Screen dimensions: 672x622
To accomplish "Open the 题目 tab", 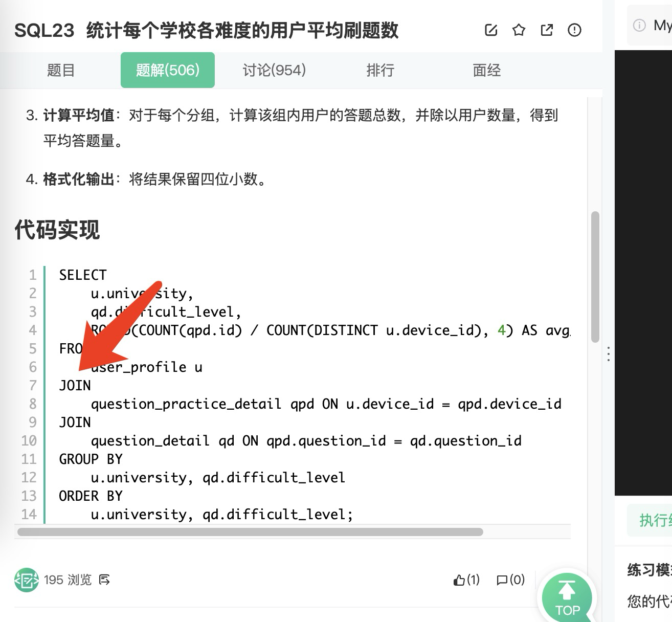I will pyautogui.click(x=61, y=70).
